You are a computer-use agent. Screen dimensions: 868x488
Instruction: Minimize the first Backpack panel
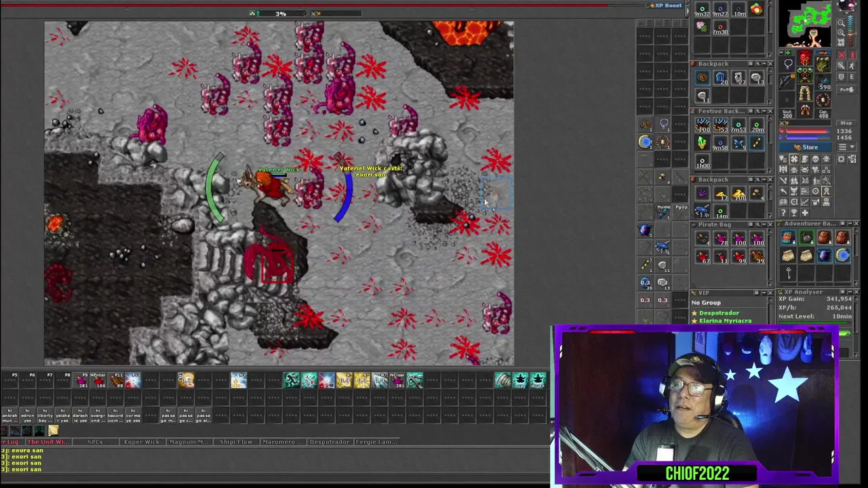point(764,64)
